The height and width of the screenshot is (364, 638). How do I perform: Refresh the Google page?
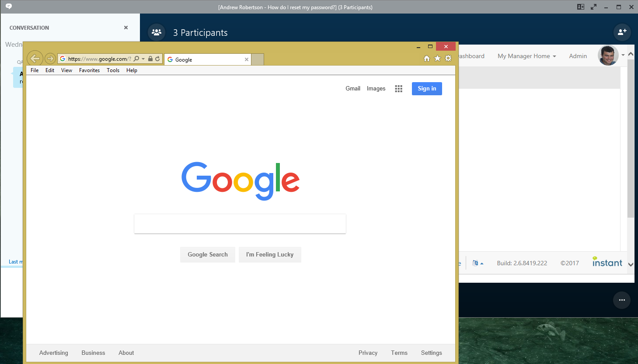point(157,59)
